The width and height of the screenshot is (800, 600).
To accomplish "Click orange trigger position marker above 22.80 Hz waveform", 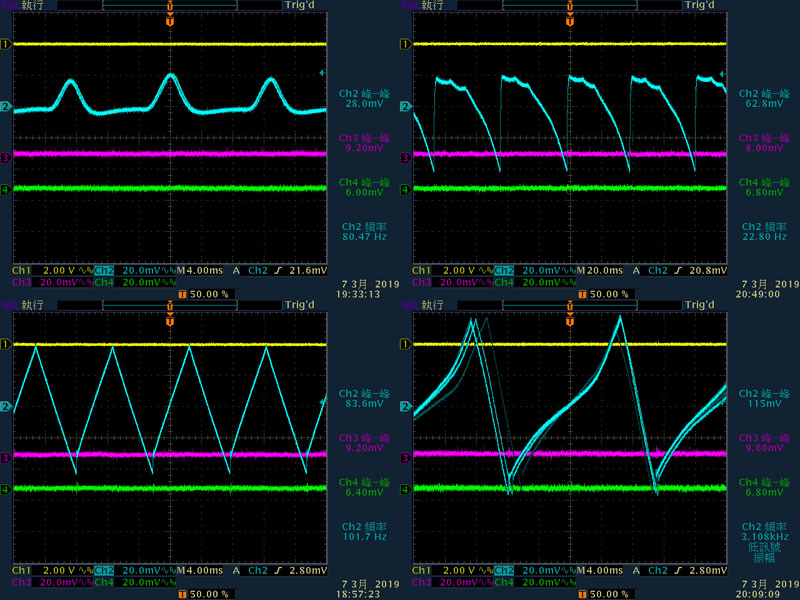I will point(570,21).
